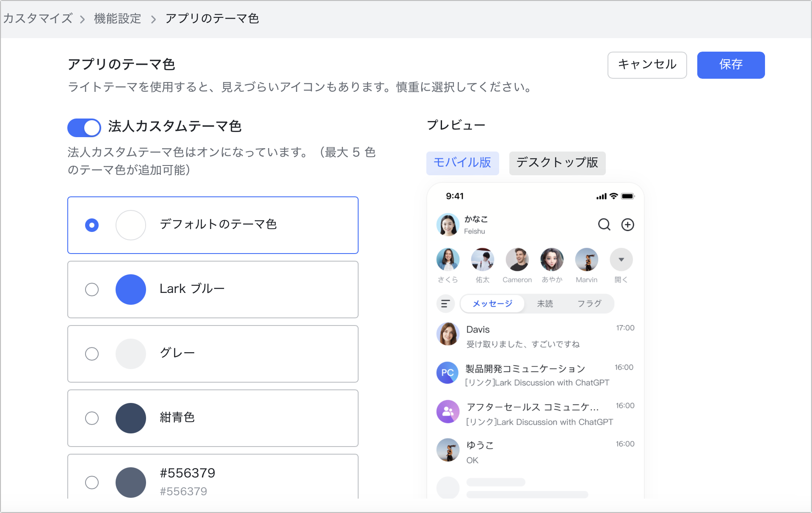This screenshot has height=513, width=812.
Task: Toggle the 法人カスタムテーマ色 switch off
Action: point(84,127)
